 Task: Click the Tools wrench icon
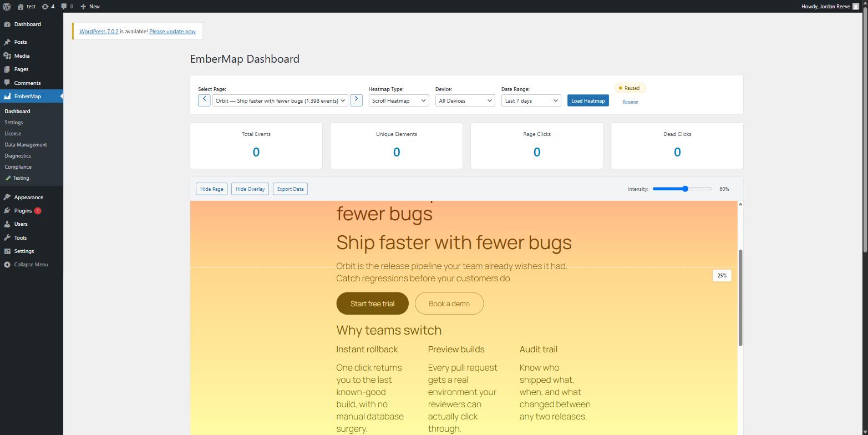[7, 238]
